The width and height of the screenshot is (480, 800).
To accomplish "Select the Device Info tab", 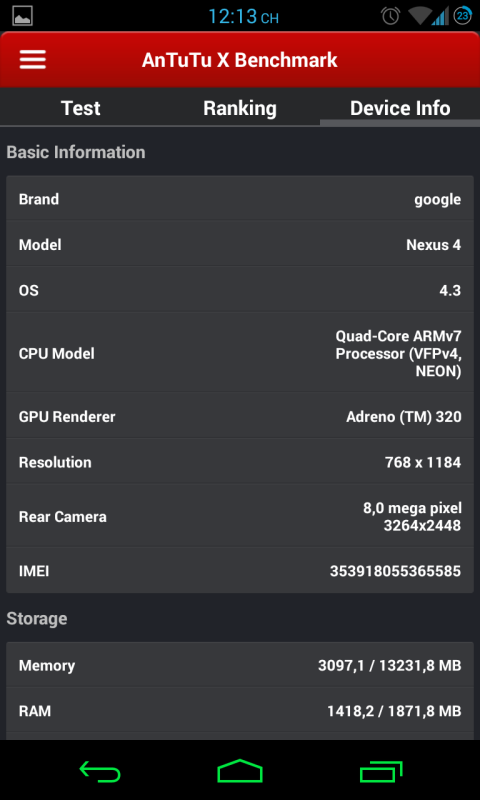I will point(400,108).
